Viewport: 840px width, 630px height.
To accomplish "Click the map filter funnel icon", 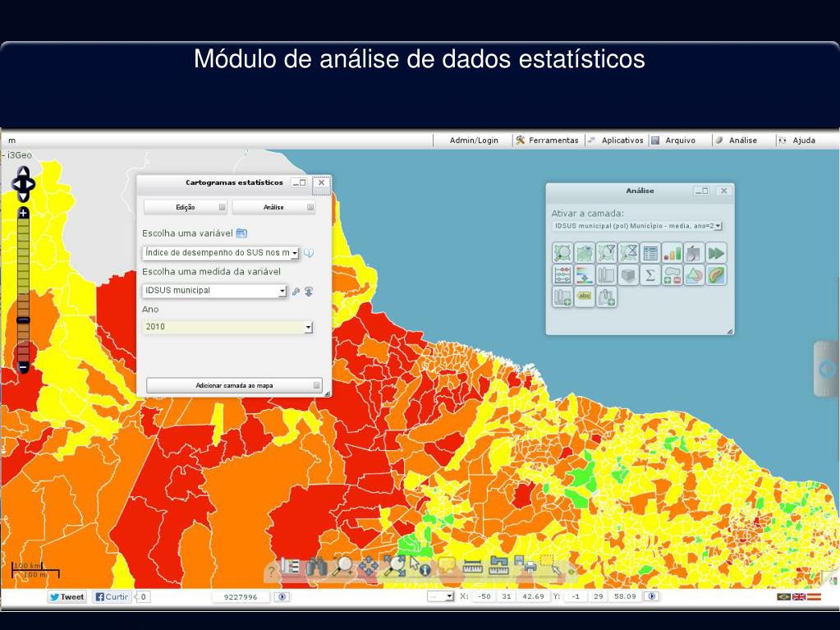I will click(607, 253).
